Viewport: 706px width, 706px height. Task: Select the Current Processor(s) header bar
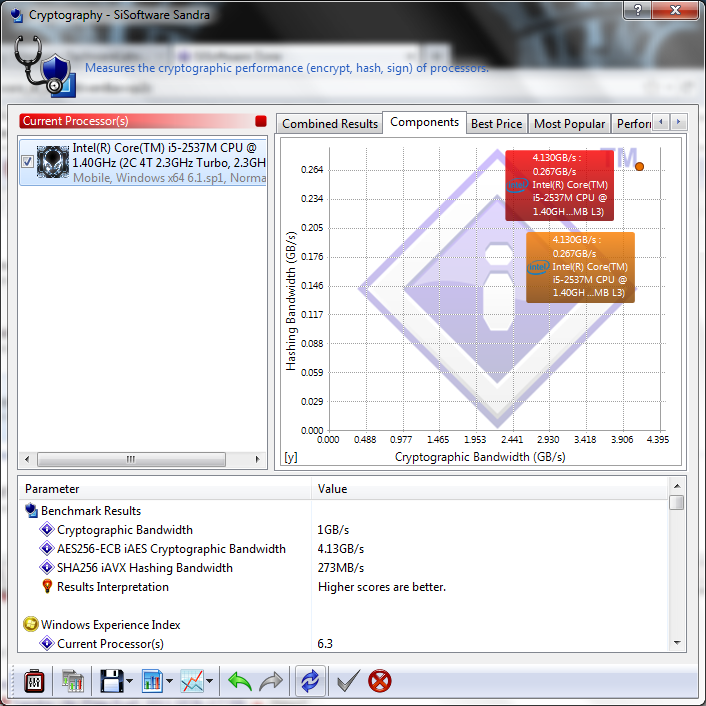pyautogui.click(x=143, y=121)
